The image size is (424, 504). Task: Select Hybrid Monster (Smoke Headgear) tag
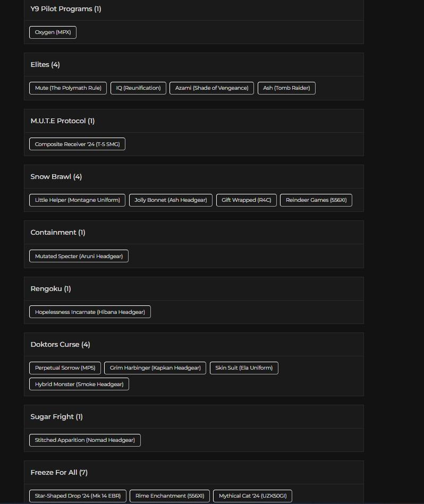[x=79, y=385]
